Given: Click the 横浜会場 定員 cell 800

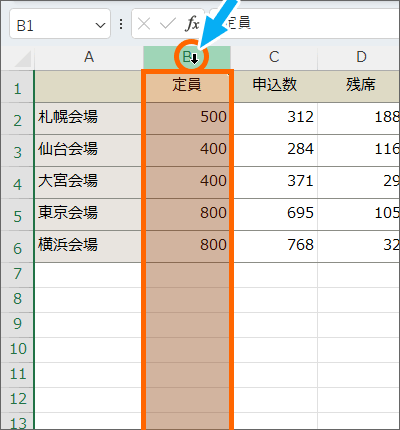Looking at the screenshot, I should [x=187, y=246].
